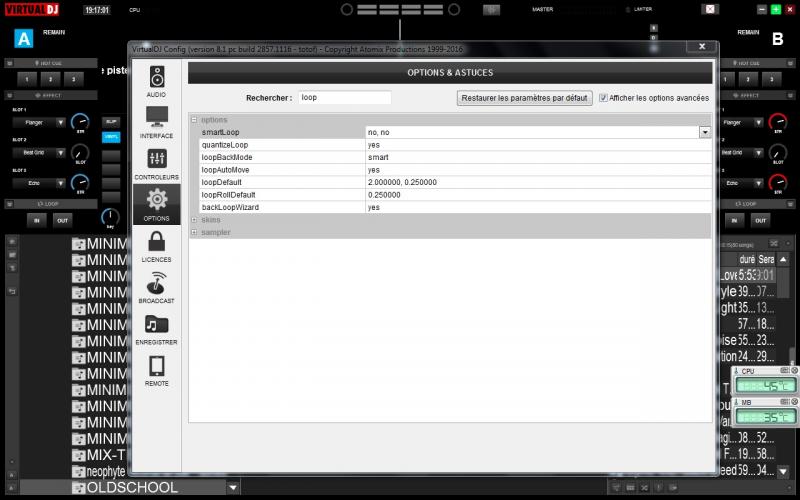Click deck A loop OUT button

pyautogui.click(x=62, y=220)
